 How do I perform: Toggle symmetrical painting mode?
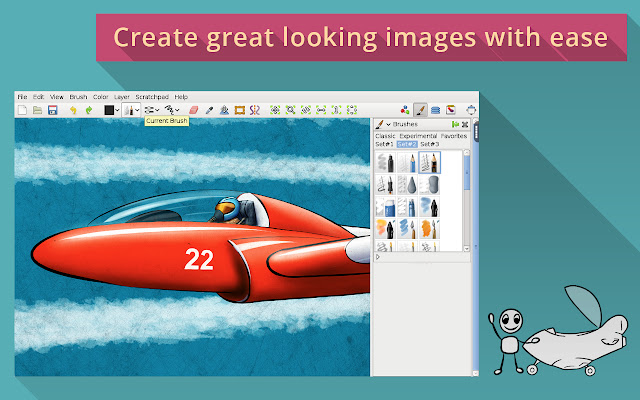pyautogui.click(x=255, y=110)
